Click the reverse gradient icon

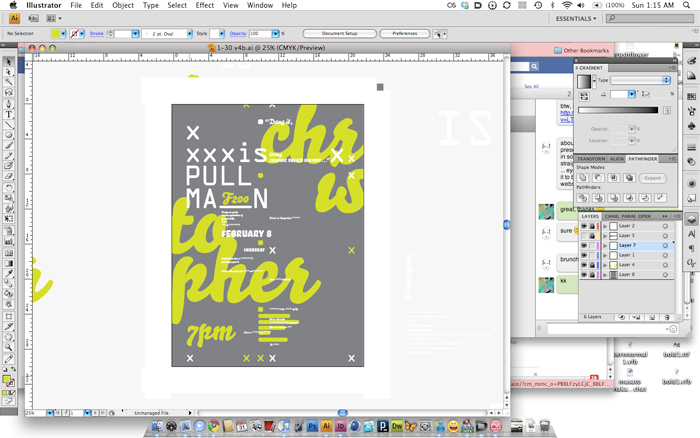pyautogui.click(x=584, y=96)
